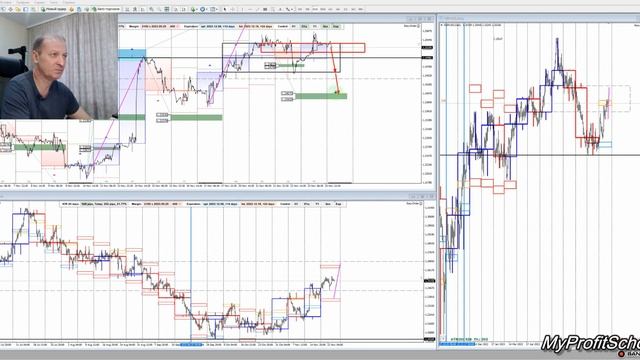This screenshot has width=640, height=360.
Task: Click Control button in top-left chart panel
Action: pyautogui.click(x=283, y=26)
